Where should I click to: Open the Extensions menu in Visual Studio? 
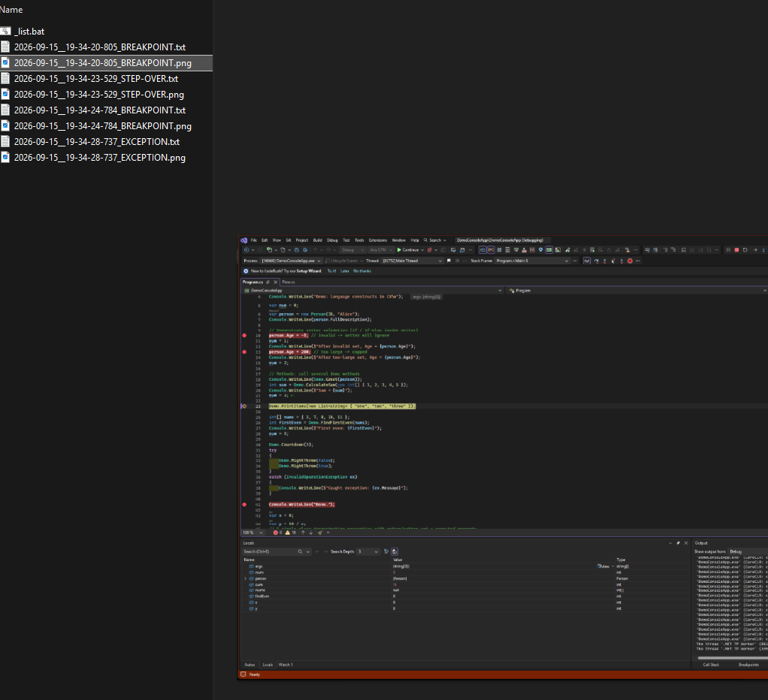pos(378,240)
